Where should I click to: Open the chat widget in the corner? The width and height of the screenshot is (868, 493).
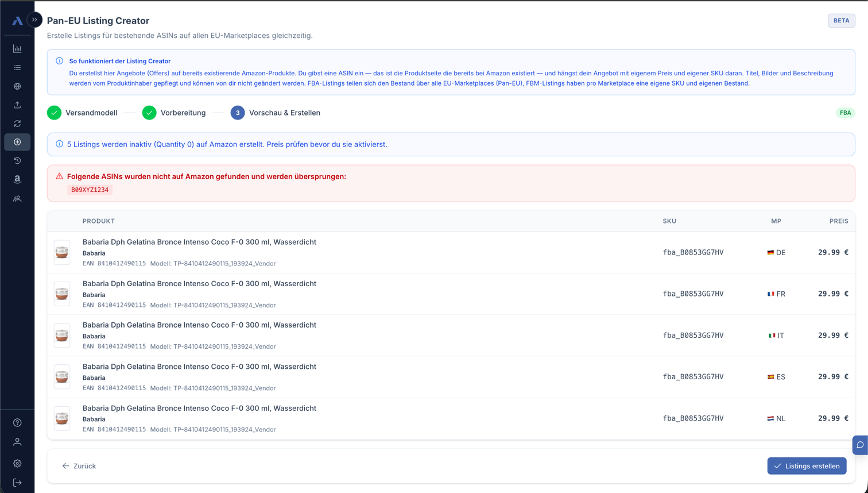[x=859, y=445]
